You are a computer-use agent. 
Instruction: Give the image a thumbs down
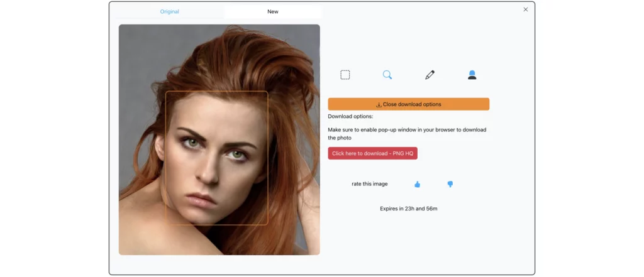pyautogui.click(x=450, y=184)
